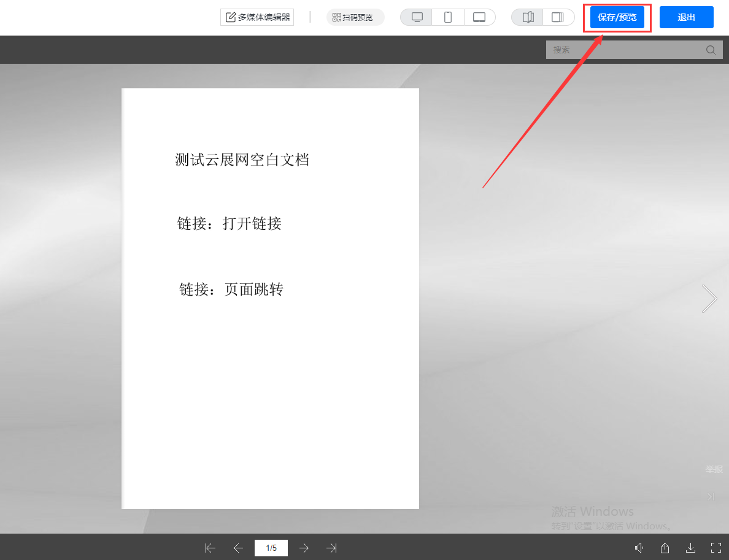Screen dimensions: 729x560
Task: Open the share icon in bottom bar
Action: [x=665, y=548]
